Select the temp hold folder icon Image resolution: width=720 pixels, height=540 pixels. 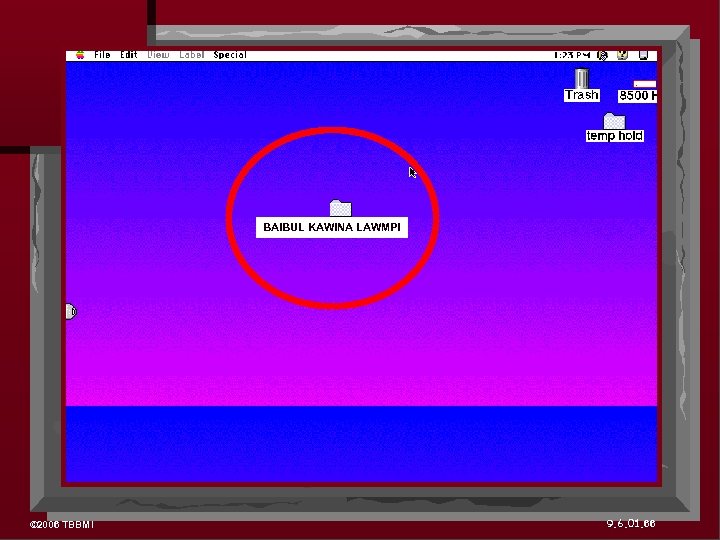point(614,121)
